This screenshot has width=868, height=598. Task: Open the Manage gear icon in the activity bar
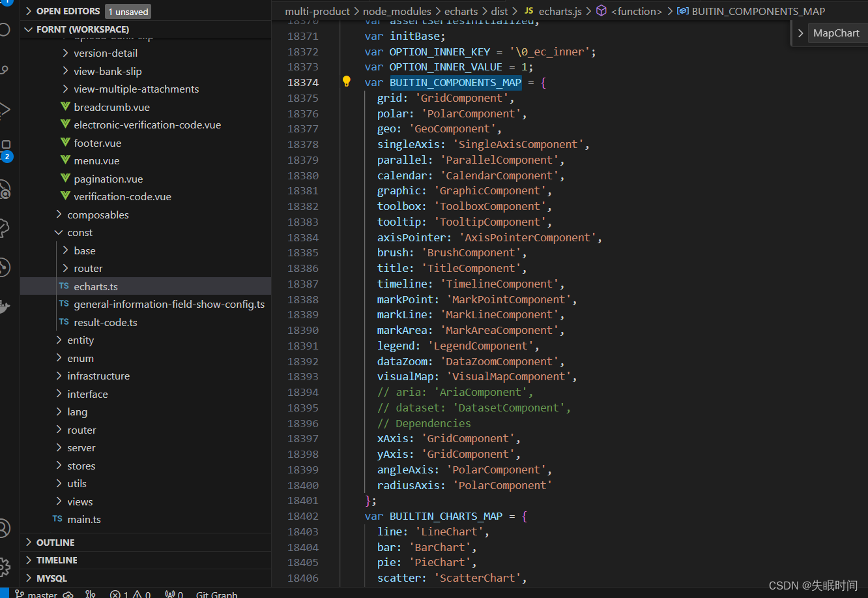4,566
